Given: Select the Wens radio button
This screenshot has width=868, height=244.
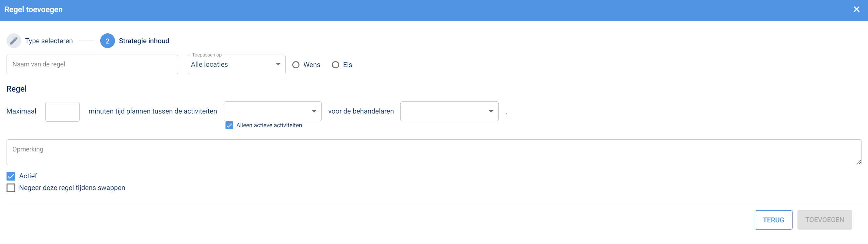Looking at the screenshot, I should point(296,65).
